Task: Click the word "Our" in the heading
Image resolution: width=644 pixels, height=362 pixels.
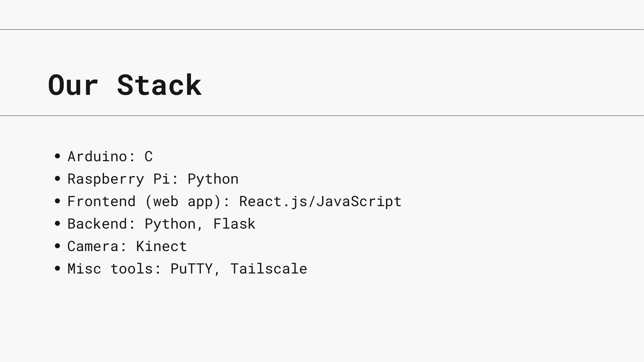Action: click(73, 85)
